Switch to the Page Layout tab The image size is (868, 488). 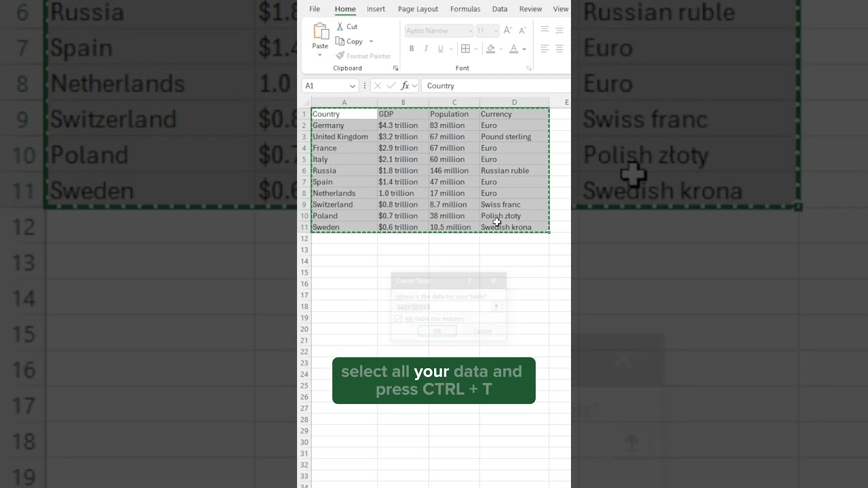click(x=418, y=9)
